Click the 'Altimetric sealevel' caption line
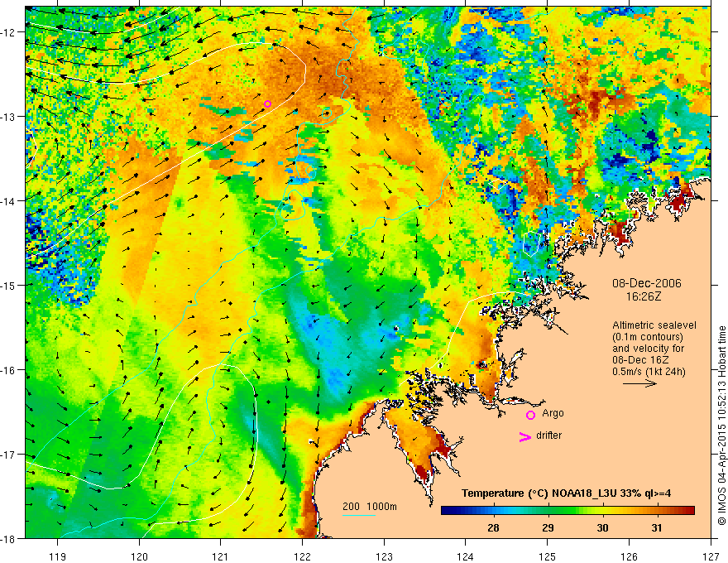 (654, 325)
